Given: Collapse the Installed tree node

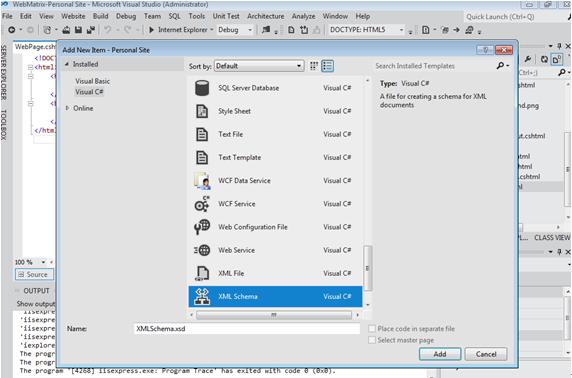Looking at the screenshot, I should pos(67,64).
